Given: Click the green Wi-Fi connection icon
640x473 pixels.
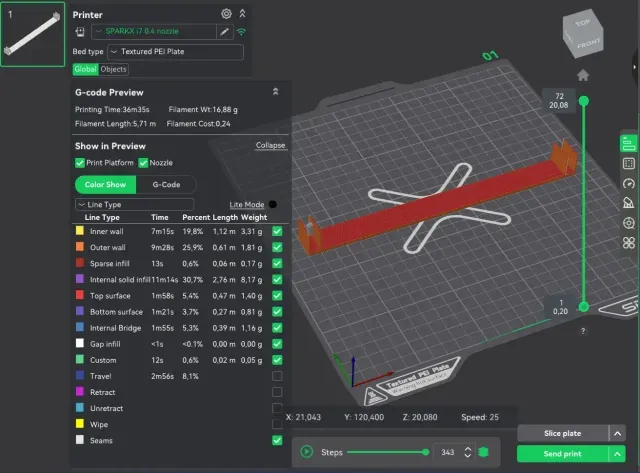Looking at the screenshot, I should click(x=242, y=31).
